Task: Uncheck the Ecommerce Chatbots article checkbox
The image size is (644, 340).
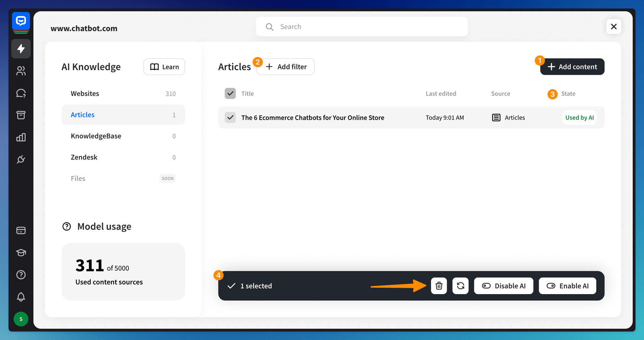Action: pos(230,118)
